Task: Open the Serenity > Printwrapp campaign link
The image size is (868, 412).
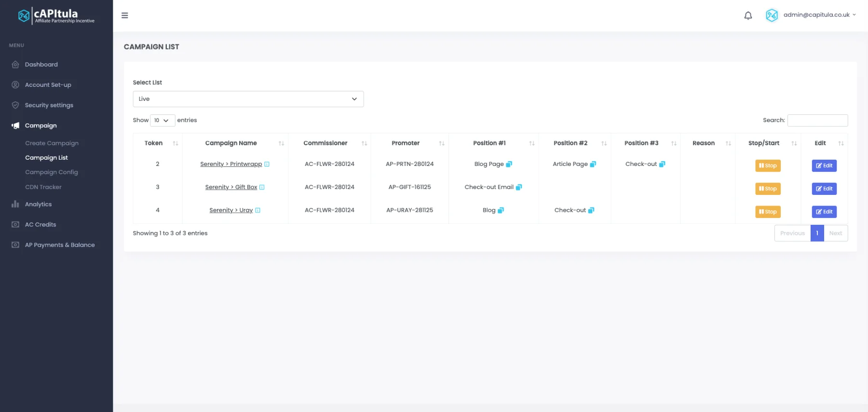Action: click(x=231, y=164)
